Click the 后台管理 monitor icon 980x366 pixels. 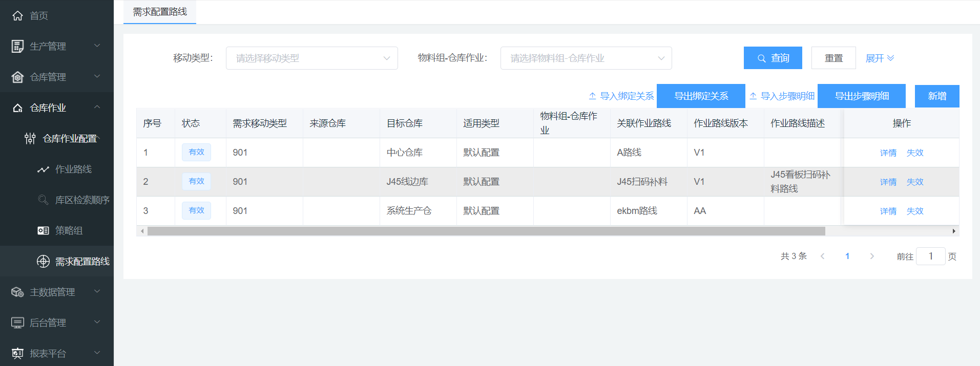tap(17, 323)
